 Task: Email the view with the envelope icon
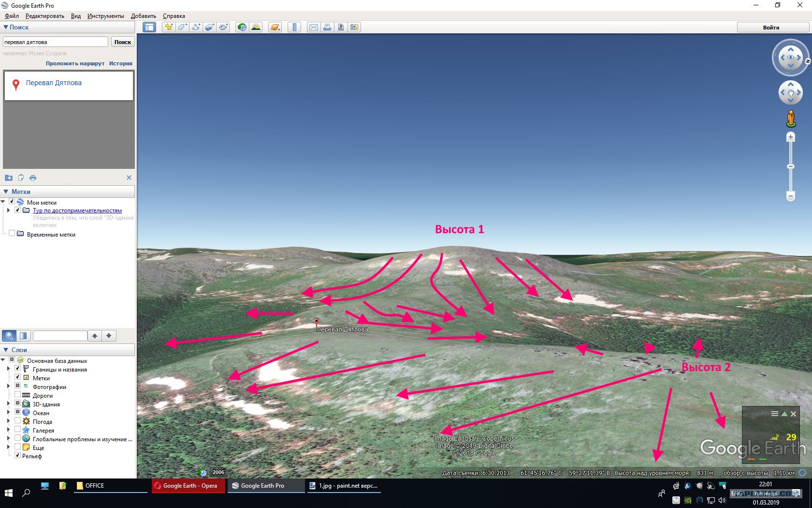click(x=313, y=27)
